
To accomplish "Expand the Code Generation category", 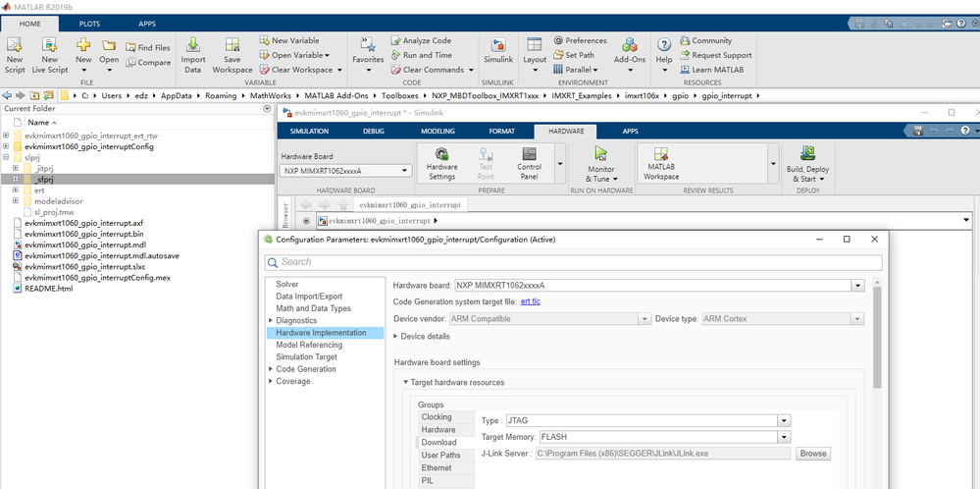I will (x=270, y=369).
